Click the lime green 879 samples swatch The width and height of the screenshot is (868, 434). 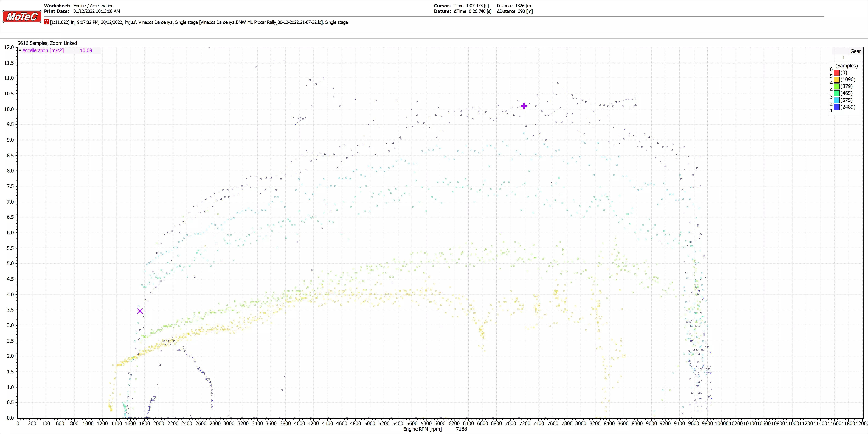[x=836, y=86]
